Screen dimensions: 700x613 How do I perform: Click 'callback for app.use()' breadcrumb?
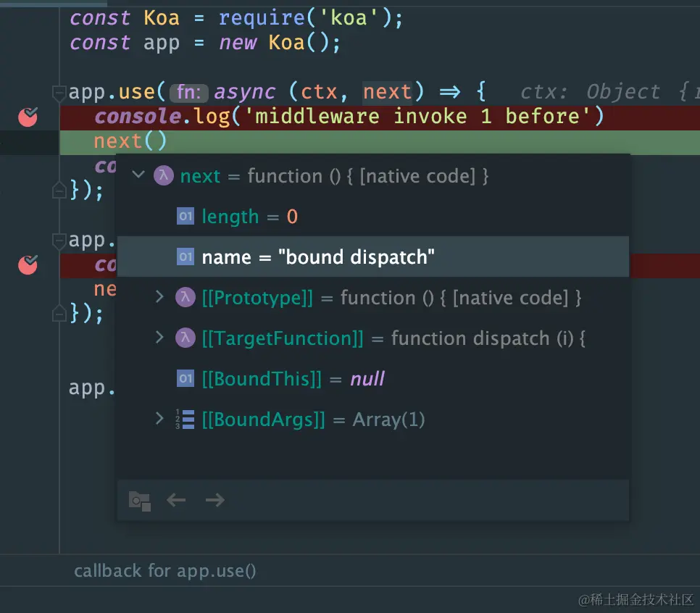click(x=164, y=571)
